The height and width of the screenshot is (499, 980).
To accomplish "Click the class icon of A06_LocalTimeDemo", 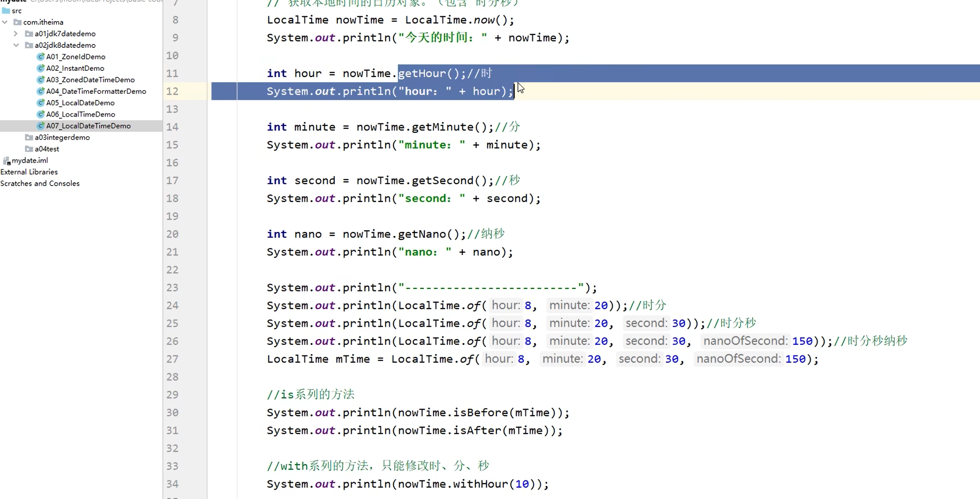I will [40, 114].
